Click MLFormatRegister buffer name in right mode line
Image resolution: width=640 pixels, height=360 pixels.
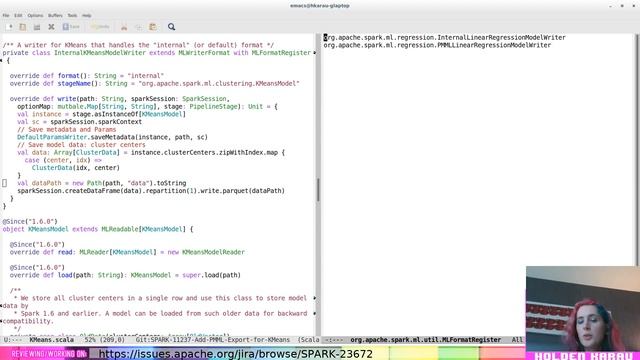pos(425,340)
